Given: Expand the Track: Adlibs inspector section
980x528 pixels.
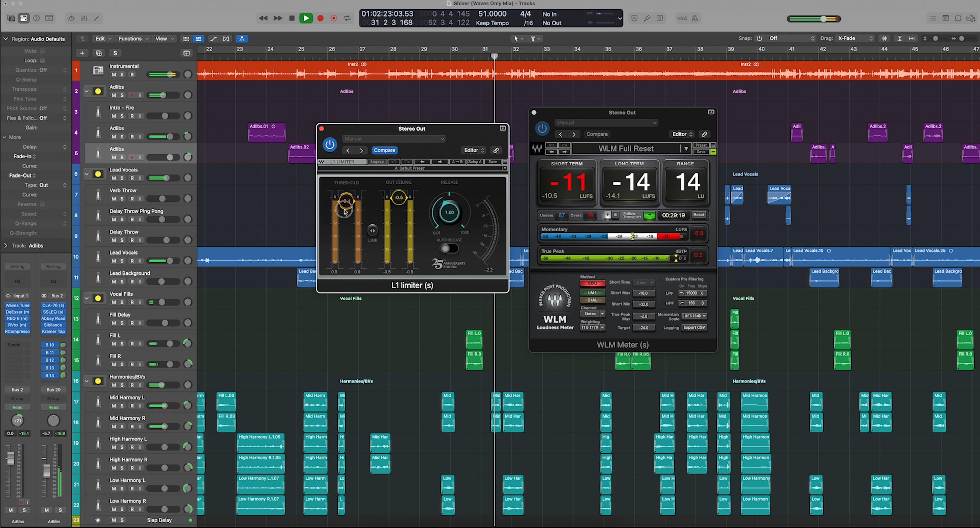Looking at the screenshot, I should click(x=6, y=246).
